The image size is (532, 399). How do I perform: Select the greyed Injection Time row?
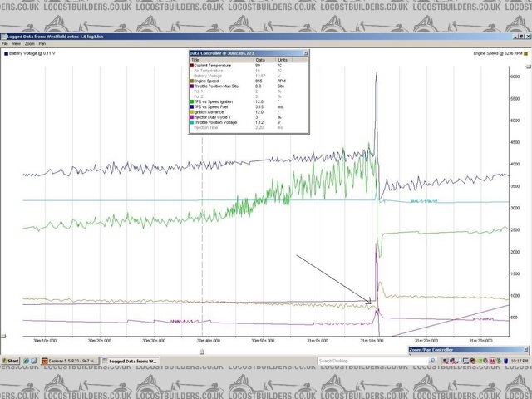point(249,127)
